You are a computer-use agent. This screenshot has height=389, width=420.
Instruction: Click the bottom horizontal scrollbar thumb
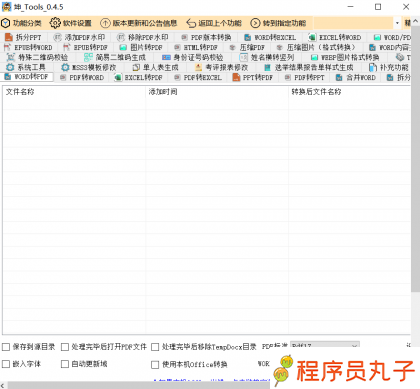[138, 385]
